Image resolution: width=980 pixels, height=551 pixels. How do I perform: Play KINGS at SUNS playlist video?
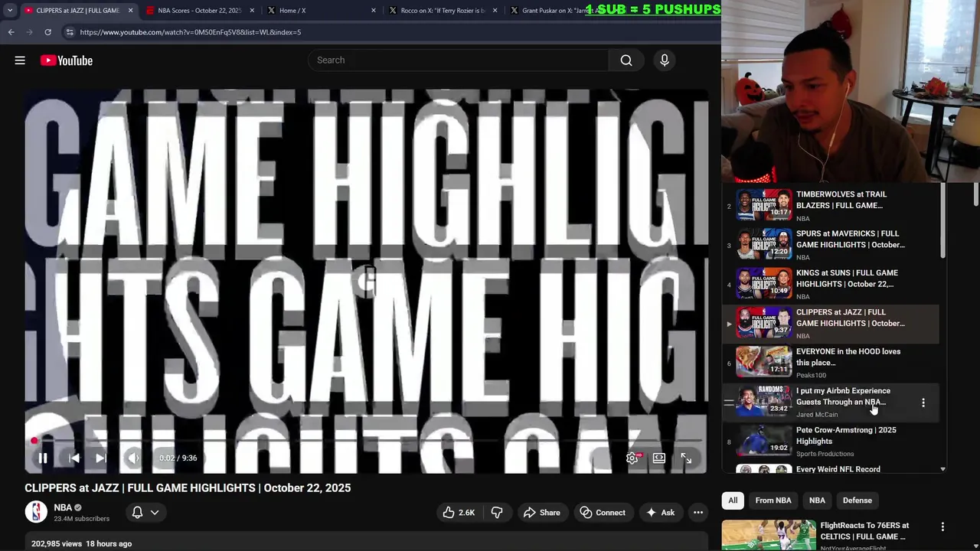tap(831, 284)
